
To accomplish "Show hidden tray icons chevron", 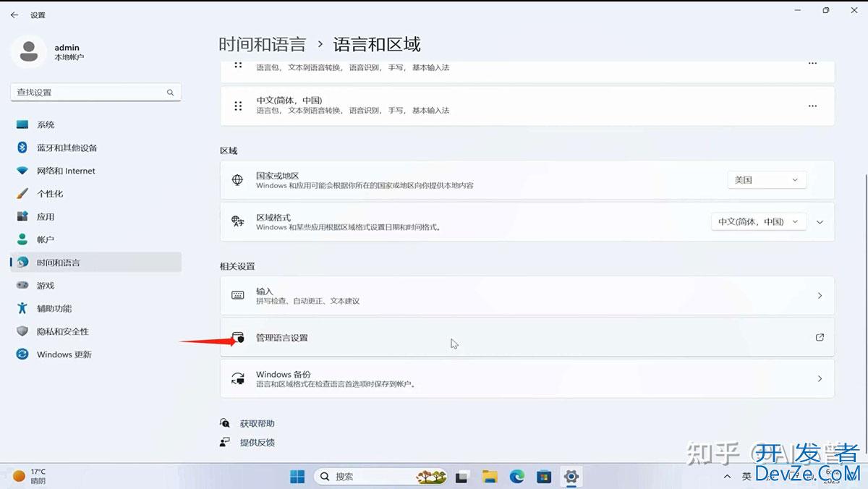I will click(x=726, y=477).
